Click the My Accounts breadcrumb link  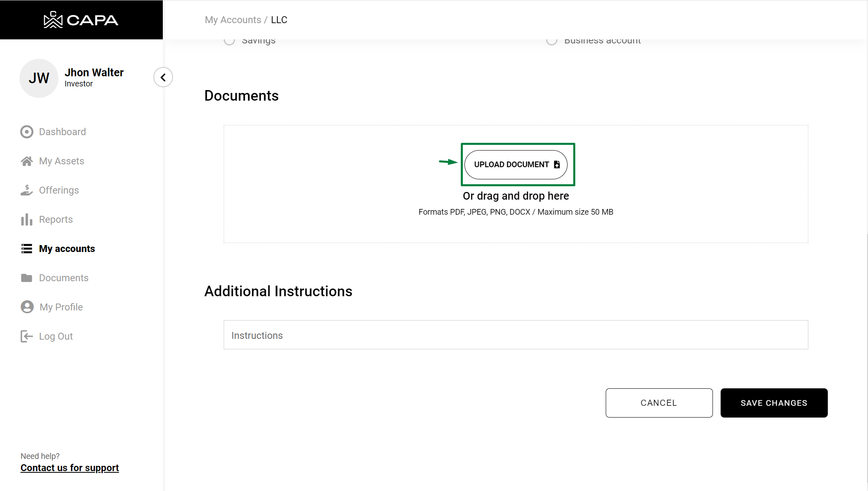233,20
